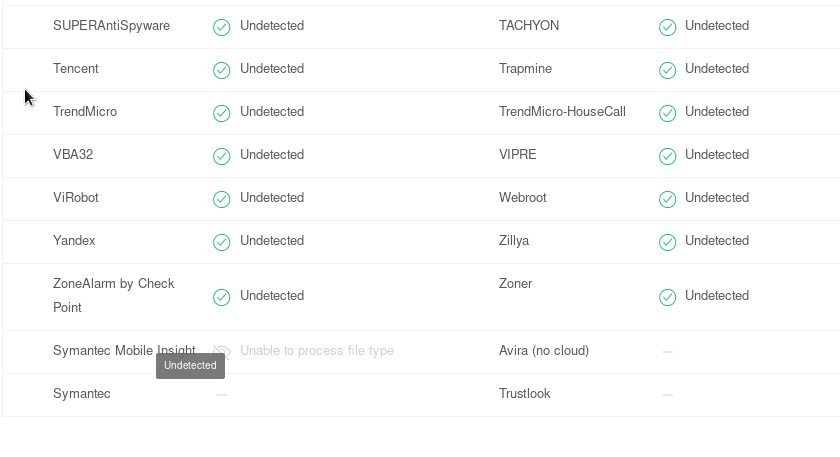Screen dimensions: 840x457
Task: Click the Trustlook dash indicator
Action: [667, 395]
